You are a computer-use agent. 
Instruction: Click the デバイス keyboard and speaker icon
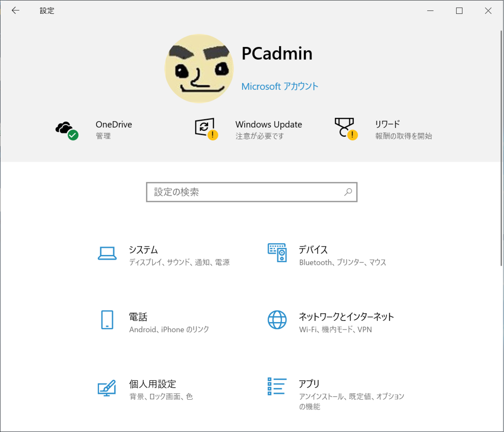coord(277,253)
